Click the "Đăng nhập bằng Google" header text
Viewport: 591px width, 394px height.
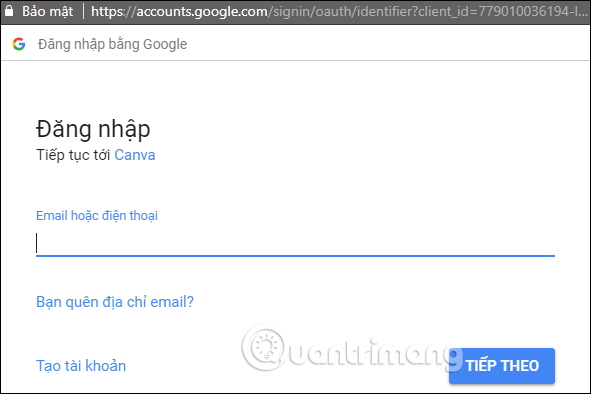(x=112, y=44)
